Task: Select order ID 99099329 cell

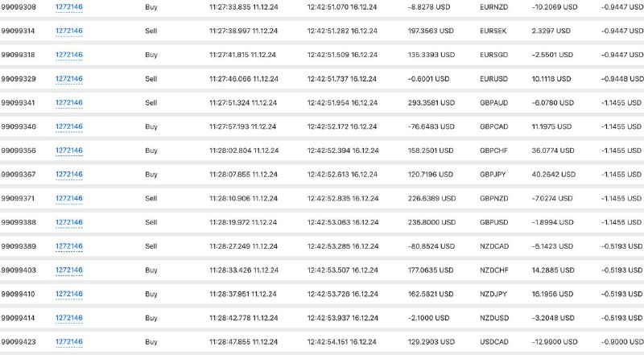Action: 19,79
